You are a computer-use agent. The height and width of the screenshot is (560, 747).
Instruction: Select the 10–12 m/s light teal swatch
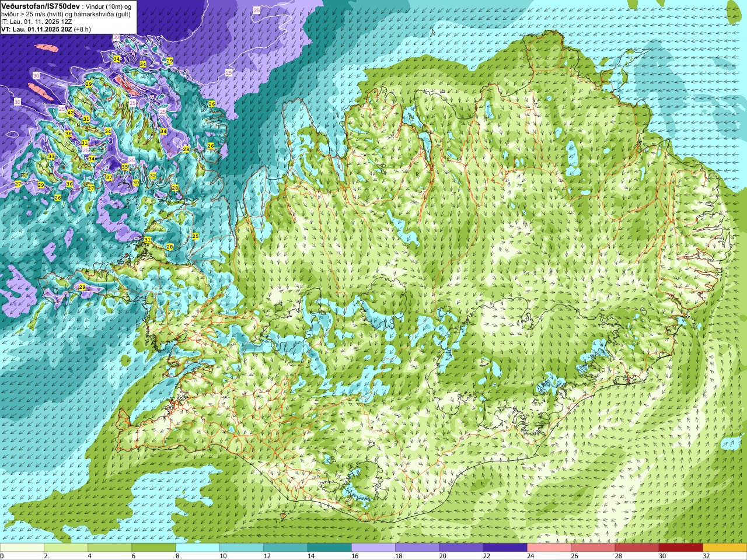242,548
